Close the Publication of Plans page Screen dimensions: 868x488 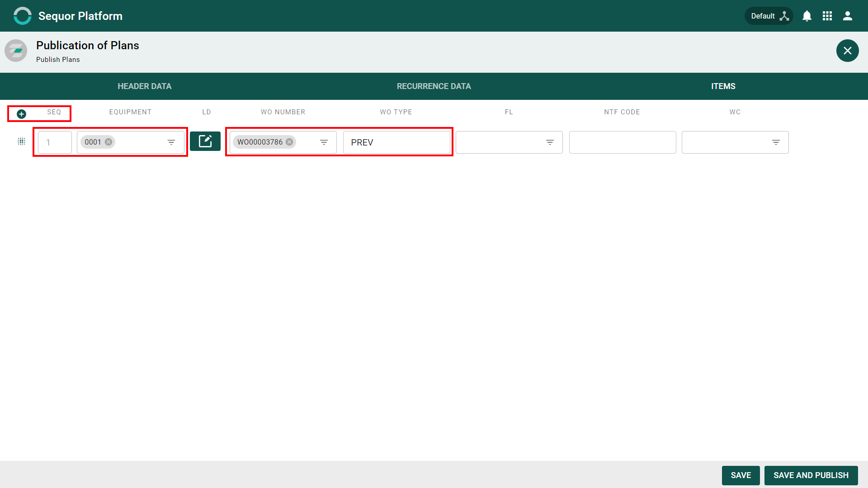(848, 51)
